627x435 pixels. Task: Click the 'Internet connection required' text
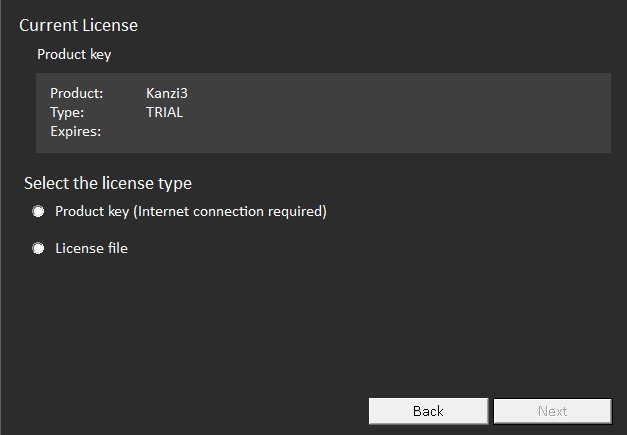[x=232, y=212]
